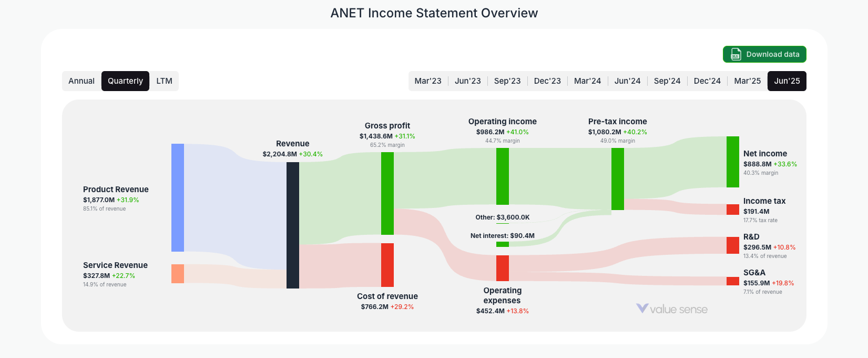
Task: Select the Mar'24 period
Action: (587, 81)
